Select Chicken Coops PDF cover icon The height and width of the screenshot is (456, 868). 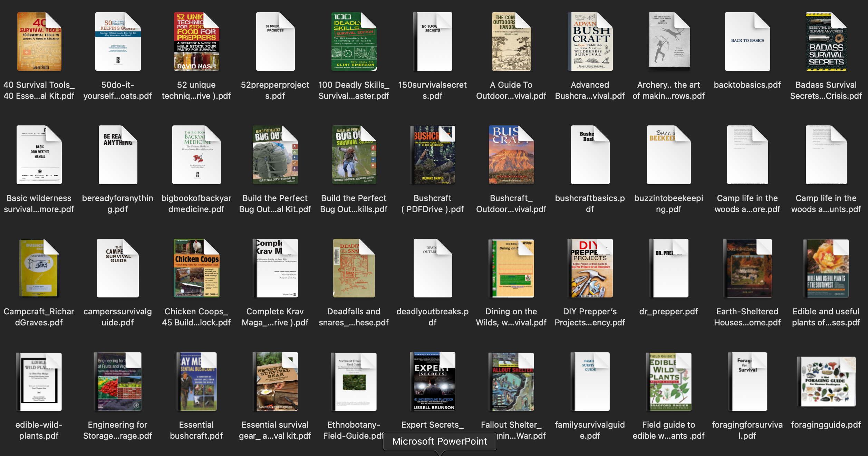tap(196, 268)
